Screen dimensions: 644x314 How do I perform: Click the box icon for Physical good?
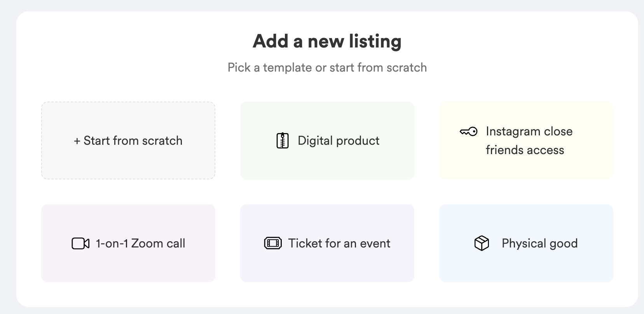tap(482, 244)
